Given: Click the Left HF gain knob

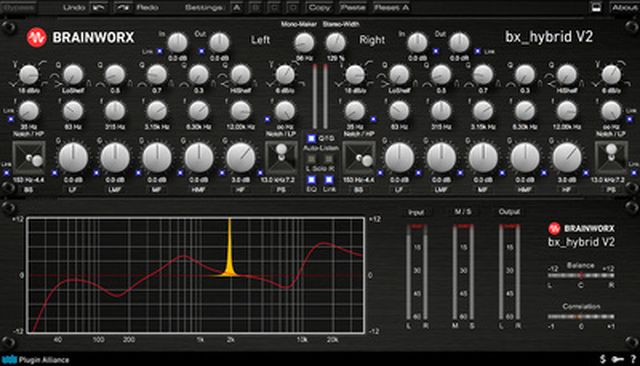Looking at the screenshot, I should tap(241, 157).
